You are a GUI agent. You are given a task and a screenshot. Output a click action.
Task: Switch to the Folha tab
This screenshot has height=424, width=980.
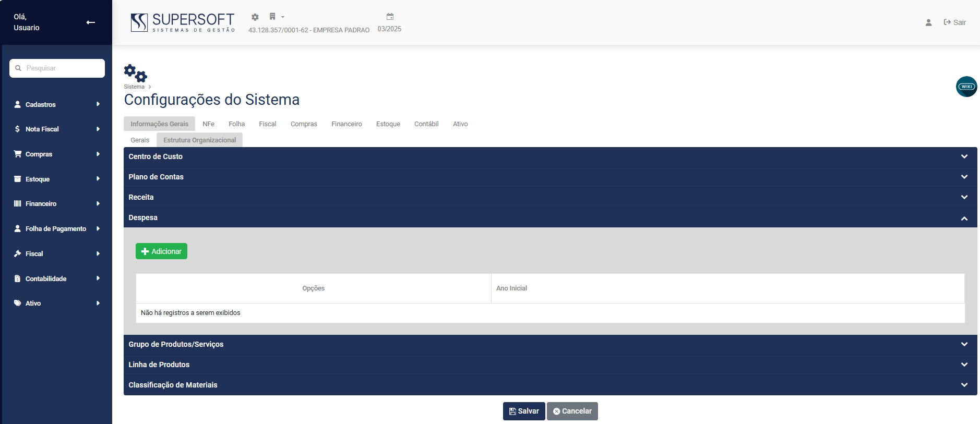237,124
